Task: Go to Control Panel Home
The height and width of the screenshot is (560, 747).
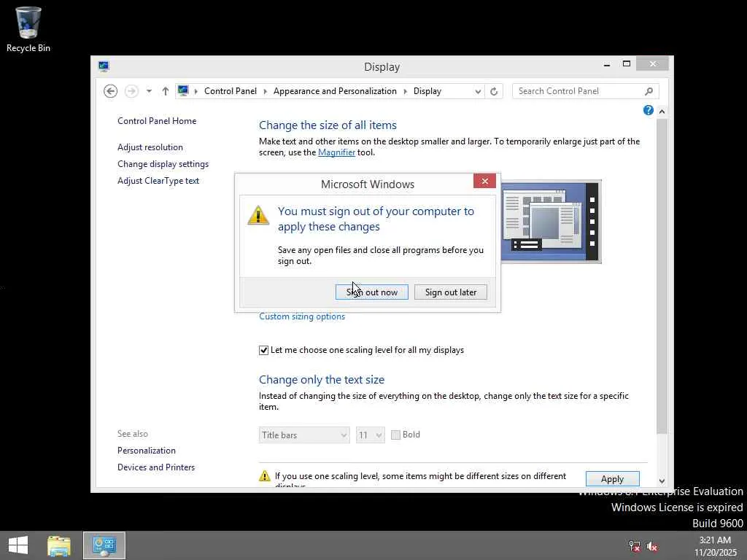Action: [x=157, y=121]
